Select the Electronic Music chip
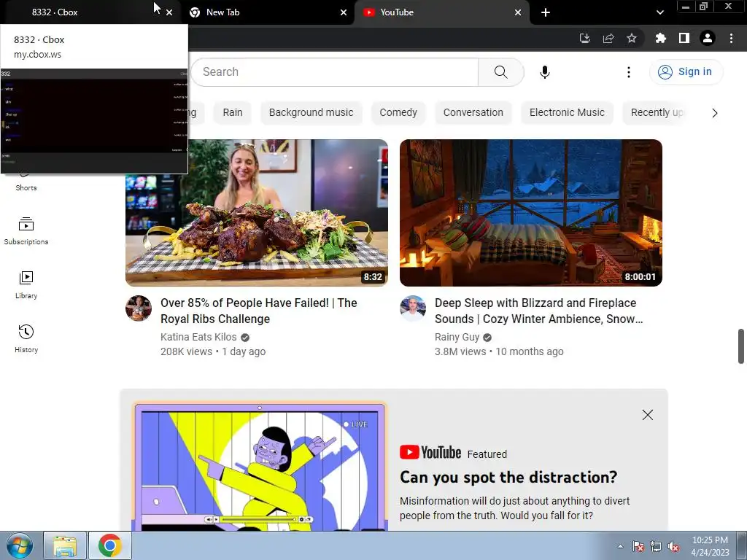 tap(567, 112)
